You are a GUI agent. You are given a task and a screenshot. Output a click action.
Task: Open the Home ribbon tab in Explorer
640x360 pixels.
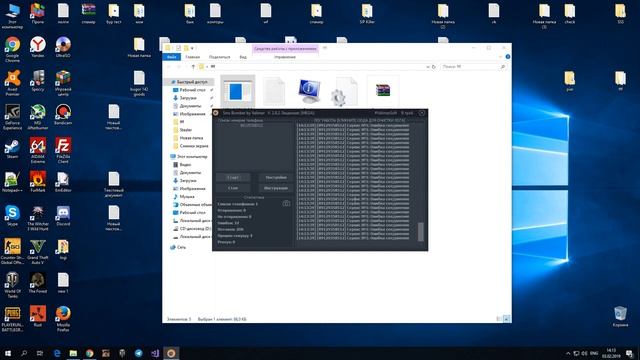pos(193,57)
